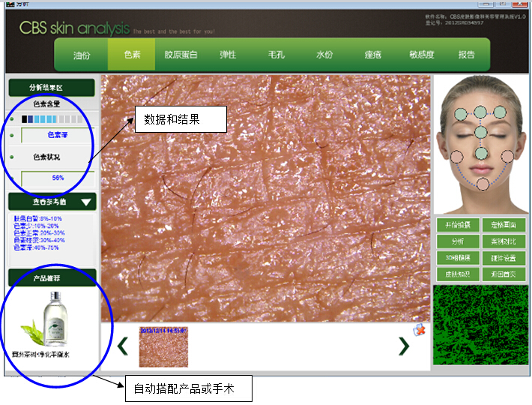Select the green forehead point on the face's left side
The height and width of the screenshot is (405, 532).
point(461,115)
